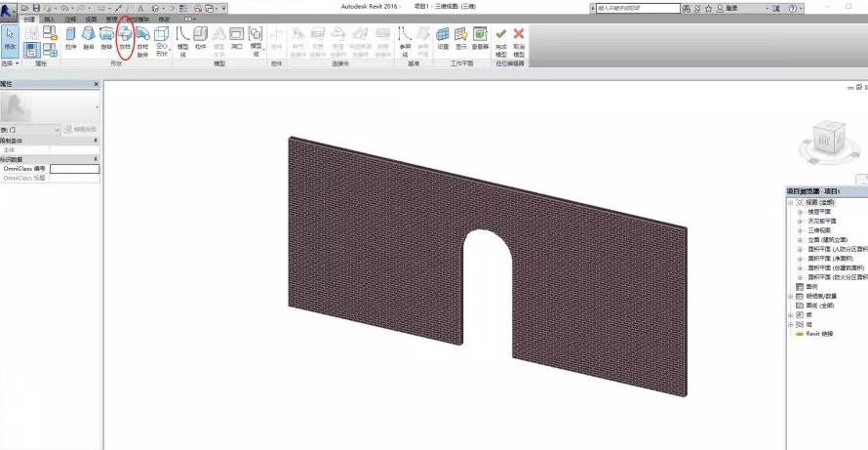
Task: Click the 洞口 (Opening) tool icon
Action: tap(236, 37)
